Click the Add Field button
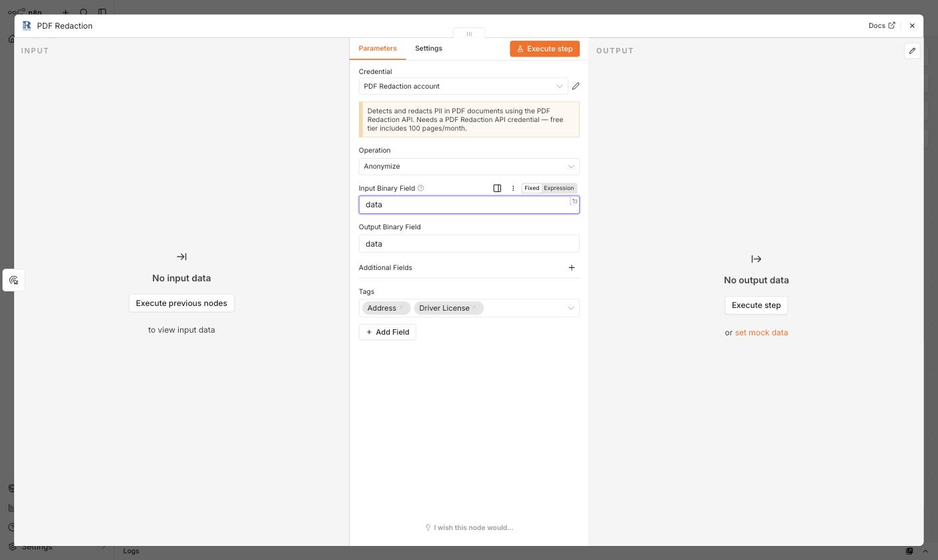This screenshot has width=938, height=560. point(388,332)
